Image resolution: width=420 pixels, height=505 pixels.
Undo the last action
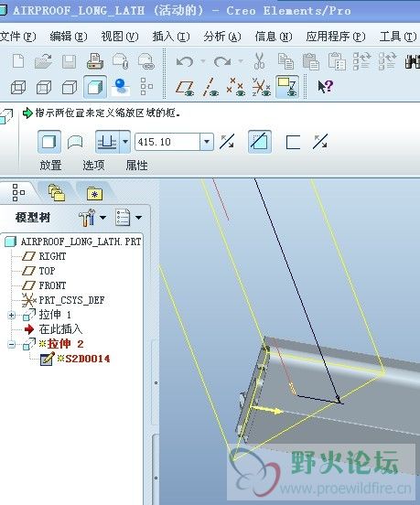point(185,61)
